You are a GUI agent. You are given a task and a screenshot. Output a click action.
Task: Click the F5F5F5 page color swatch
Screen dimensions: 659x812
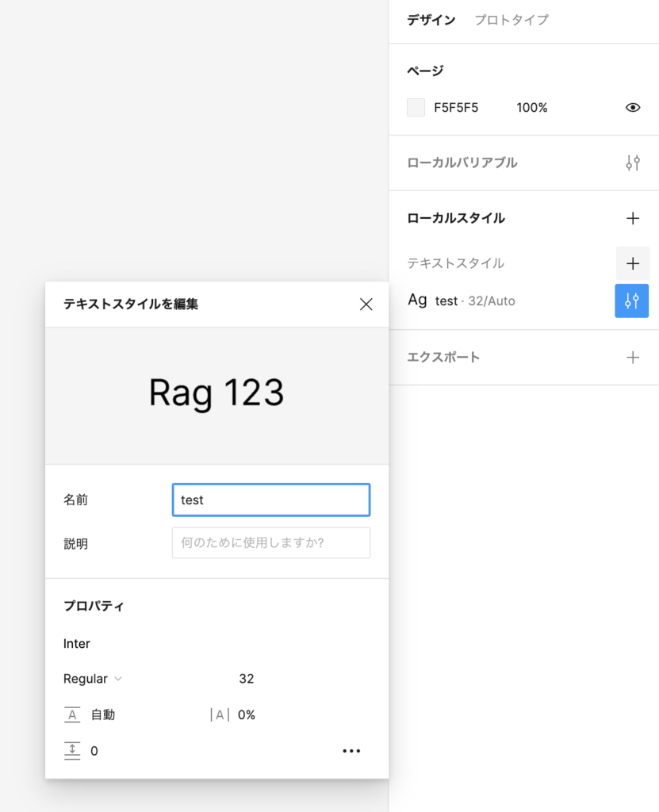(416, 108)
